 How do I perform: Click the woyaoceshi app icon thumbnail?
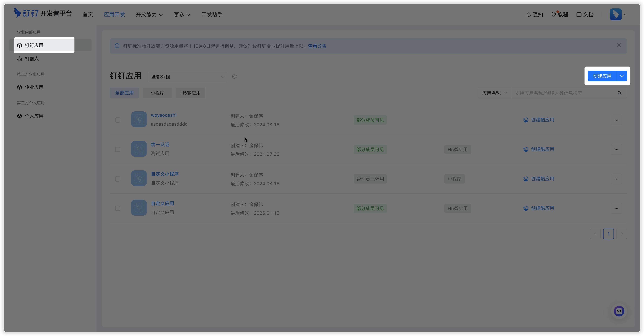click(139, 119)
